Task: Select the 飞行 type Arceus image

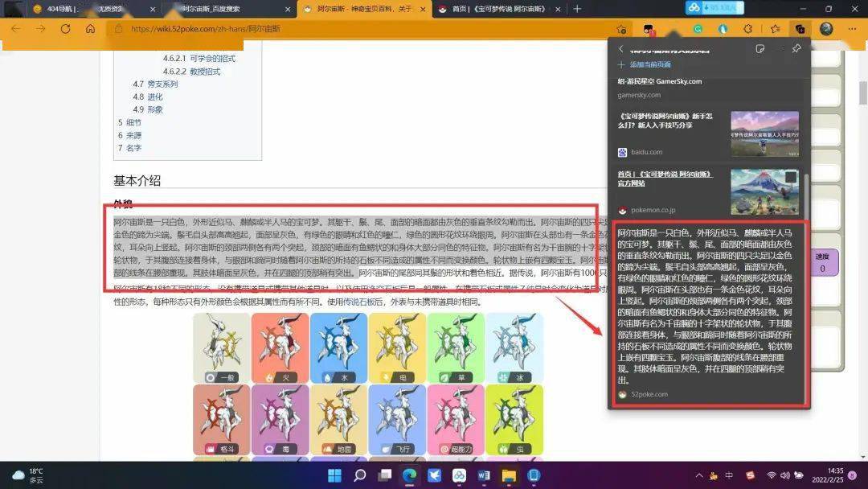Action: (x=397, y=420)
